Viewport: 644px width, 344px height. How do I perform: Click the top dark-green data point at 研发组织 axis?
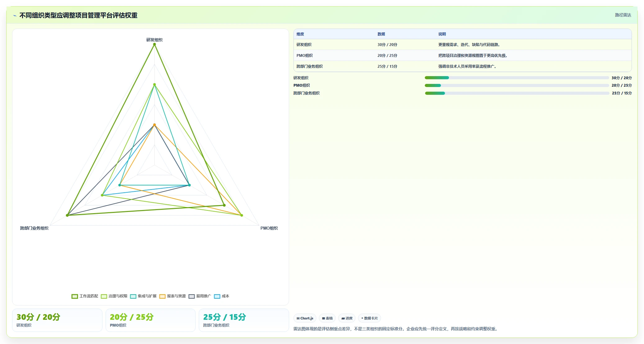[154, 44]
